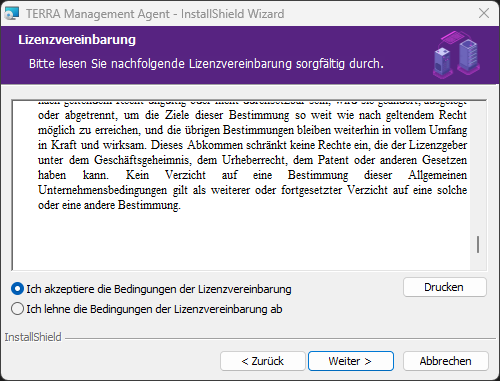Viewport: 500px width, 381px height.
Task: Select 'Ich akzeptiere die Bedingungen' radio button
Action: (17, 289)
